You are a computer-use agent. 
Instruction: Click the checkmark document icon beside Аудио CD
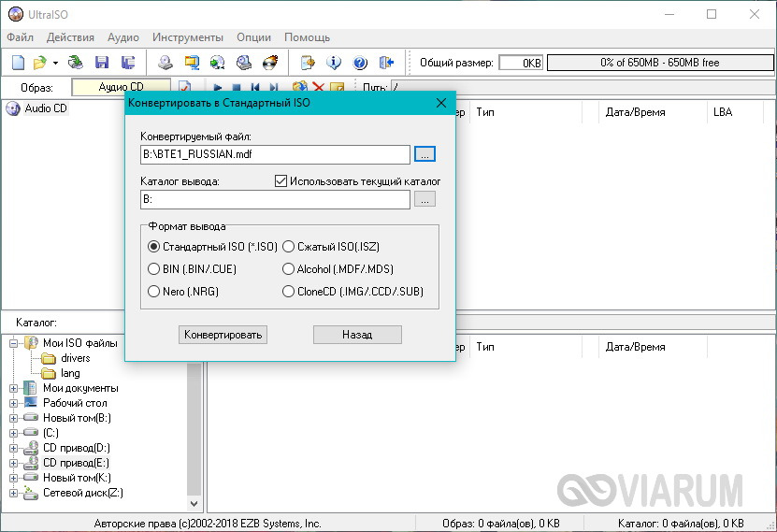pyautogui.click(x=184, y=87)
